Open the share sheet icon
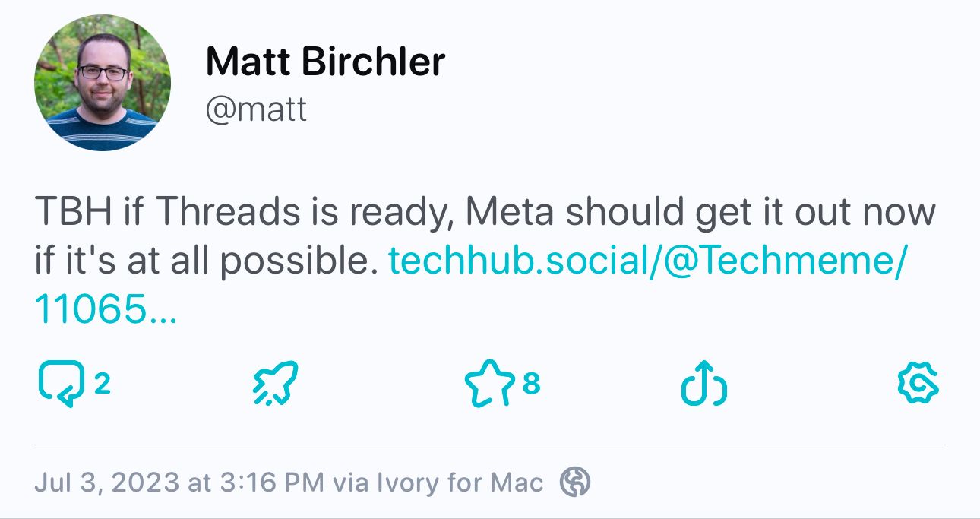Image resolution: width=980 pixels, height=519 pixels. tap(703, 383)
